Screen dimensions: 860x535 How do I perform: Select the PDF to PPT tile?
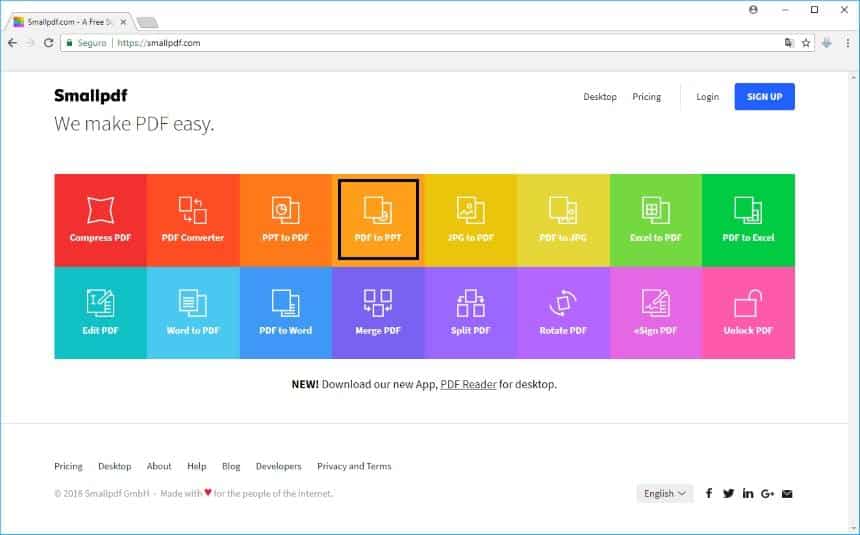(378, 220)
